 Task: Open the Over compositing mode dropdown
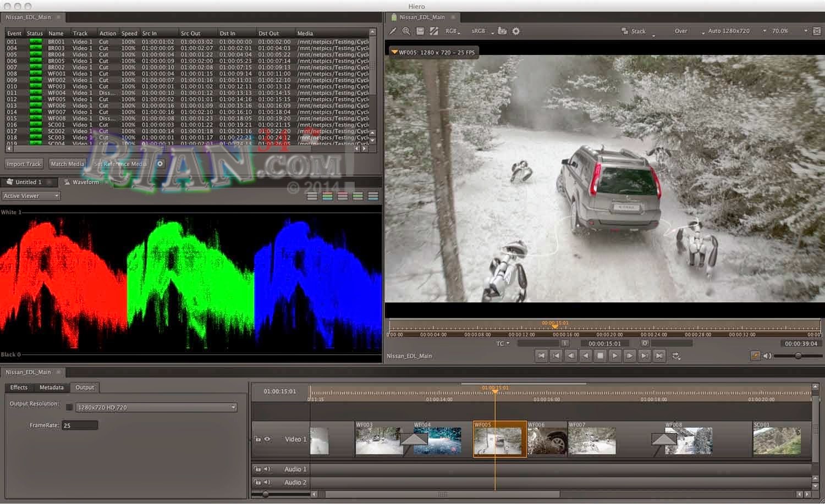tap(689, 31)
